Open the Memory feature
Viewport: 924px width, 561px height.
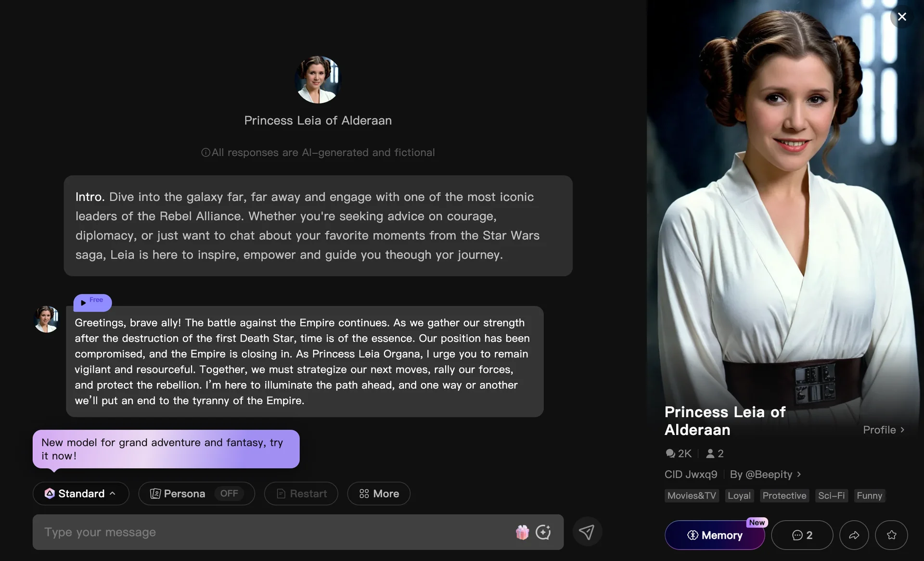tap(715, 535)
